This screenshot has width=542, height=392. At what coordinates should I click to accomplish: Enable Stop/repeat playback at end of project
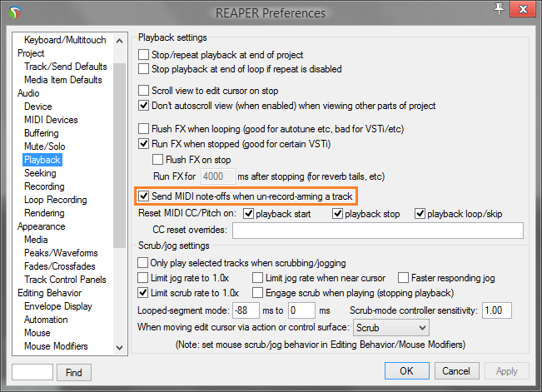coord(143,55)
